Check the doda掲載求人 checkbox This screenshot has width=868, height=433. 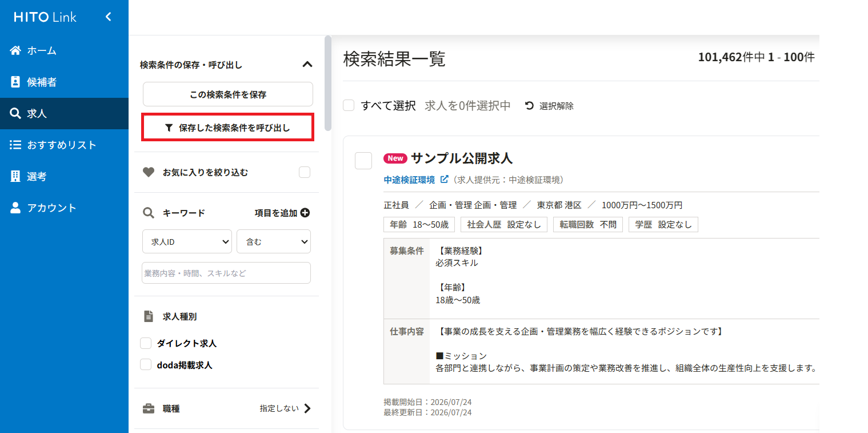tap(146, 364)
